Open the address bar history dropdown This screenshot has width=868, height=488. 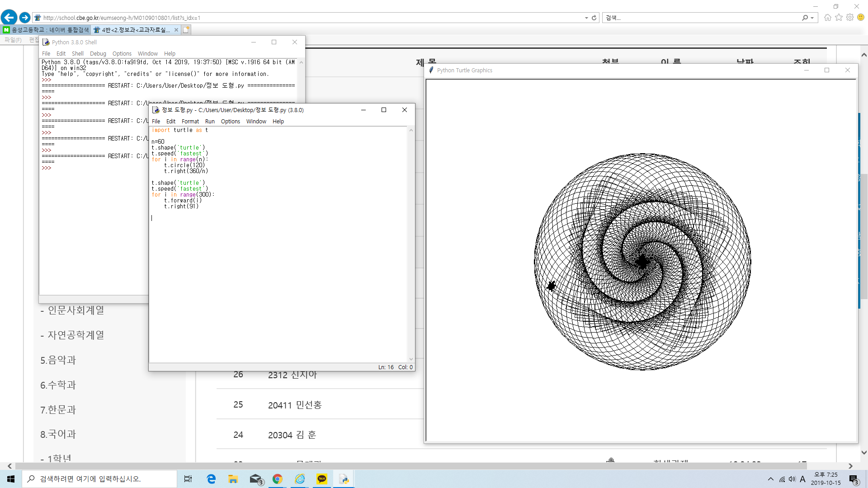pyautogui.click(x=586, y=18)
